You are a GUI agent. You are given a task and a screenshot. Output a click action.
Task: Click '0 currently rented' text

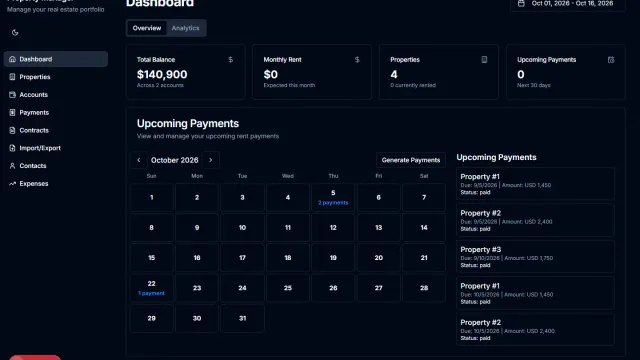point(413,85)
